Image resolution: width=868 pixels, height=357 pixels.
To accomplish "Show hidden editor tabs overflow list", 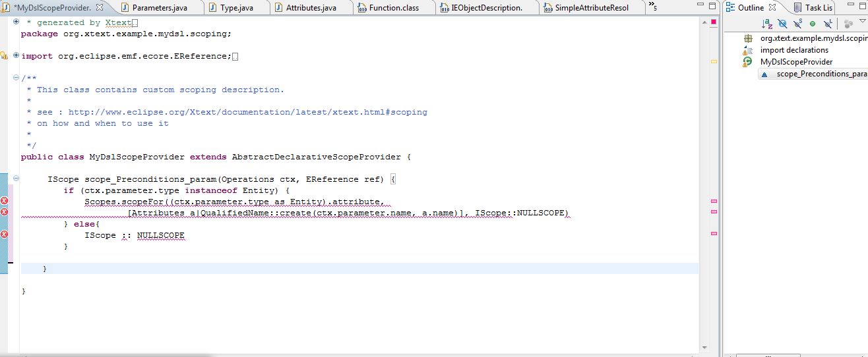I will click(652, 7).
